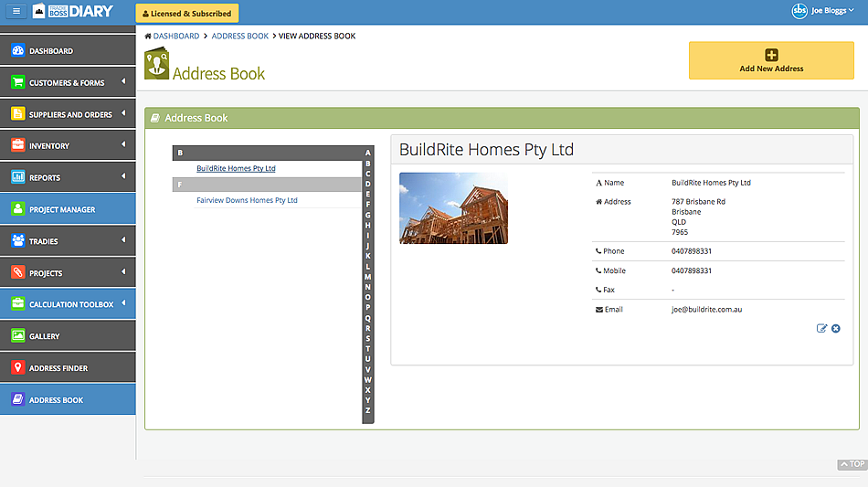The image size is (868, 487).
Task: Expand Suppliers and Orders submenu arrow
Action: pyautogui.click(x=123, y=113)
